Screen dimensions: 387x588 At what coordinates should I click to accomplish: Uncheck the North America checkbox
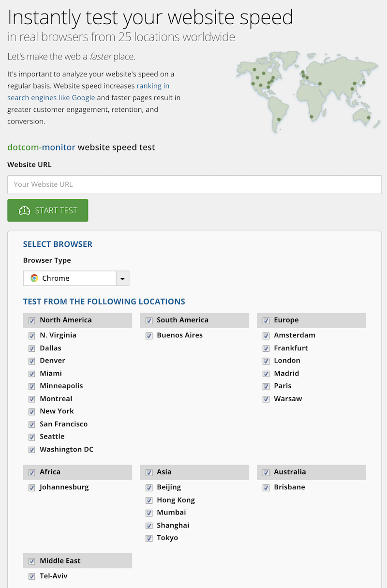point(32,320)
